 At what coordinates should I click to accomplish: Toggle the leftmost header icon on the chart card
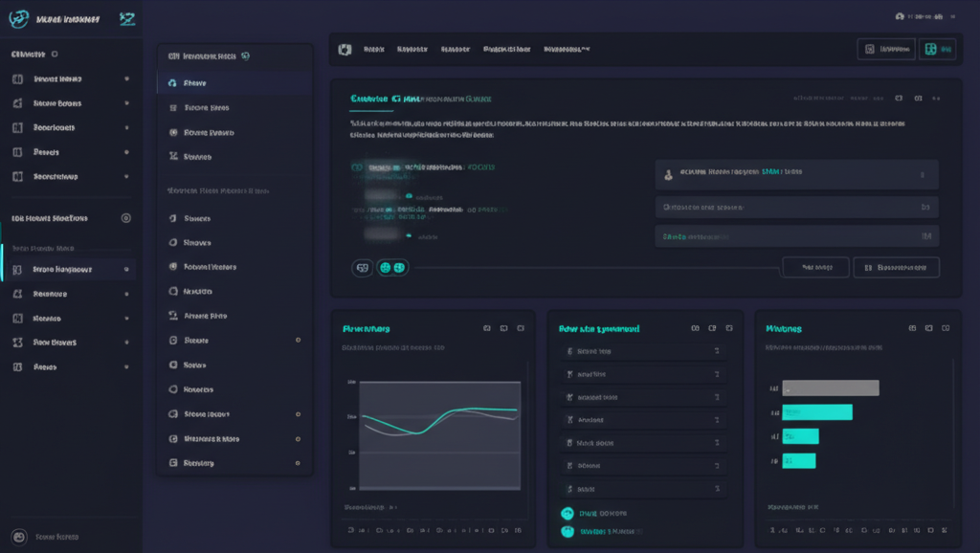(x=488, y=327)
